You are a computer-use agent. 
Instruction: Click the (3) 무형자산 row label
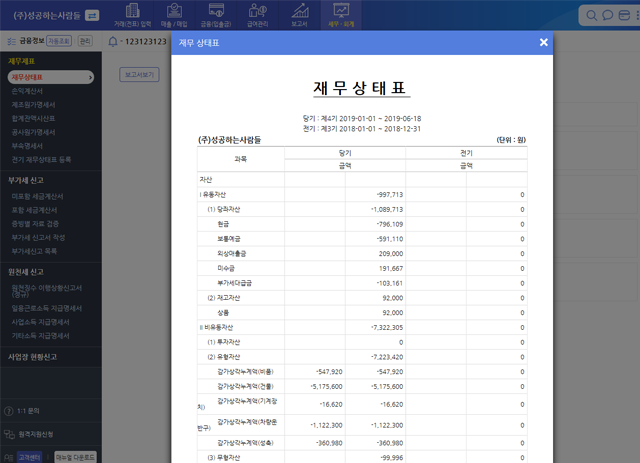point(224,458)
